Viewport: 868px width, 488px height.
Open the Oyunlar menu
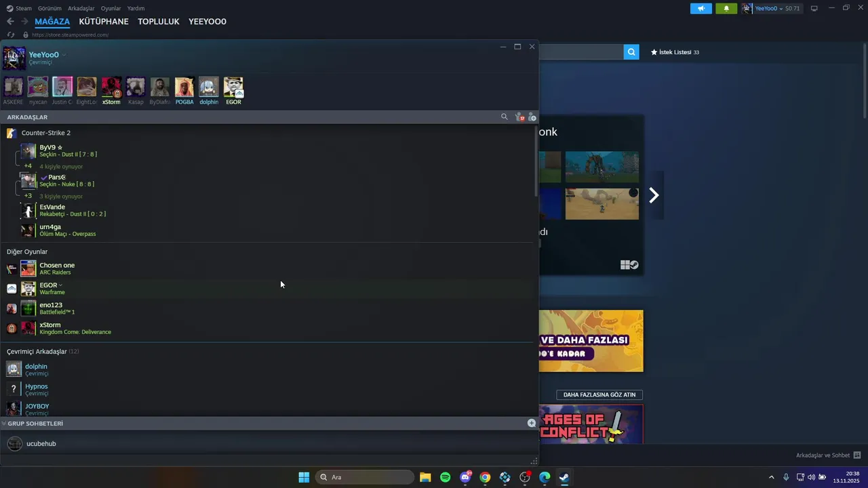click(x=111, y=8)
